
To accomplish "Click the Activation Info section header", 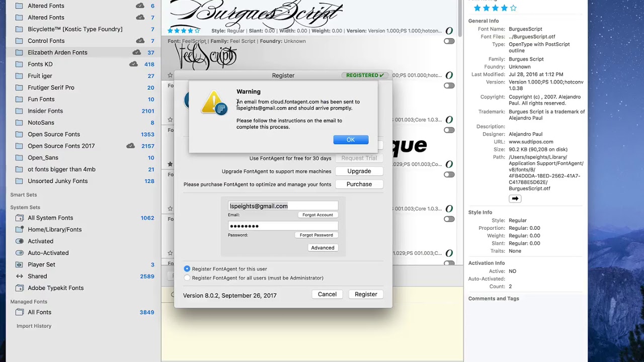I will tap(487, 263).
